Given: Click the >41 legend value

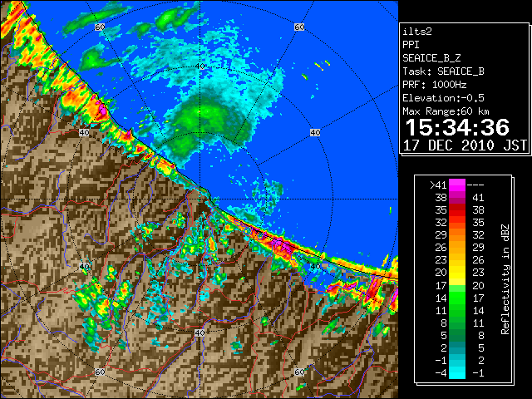Looking at the screenshot, I should (x=438, y=185).
